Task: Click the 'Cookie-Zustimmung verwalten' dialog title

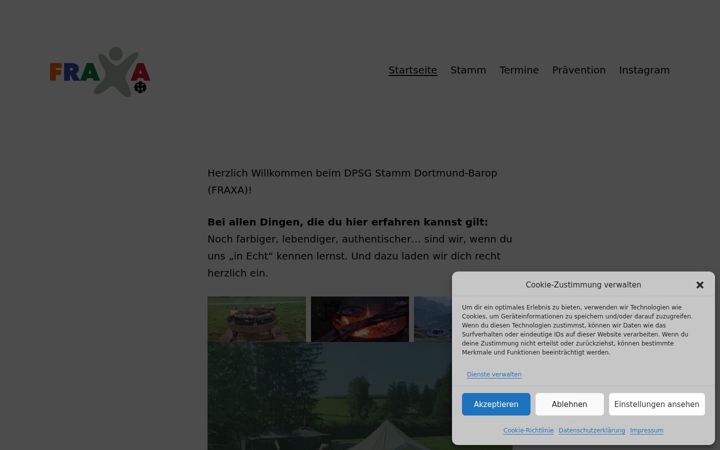Action: coord(583,285)
